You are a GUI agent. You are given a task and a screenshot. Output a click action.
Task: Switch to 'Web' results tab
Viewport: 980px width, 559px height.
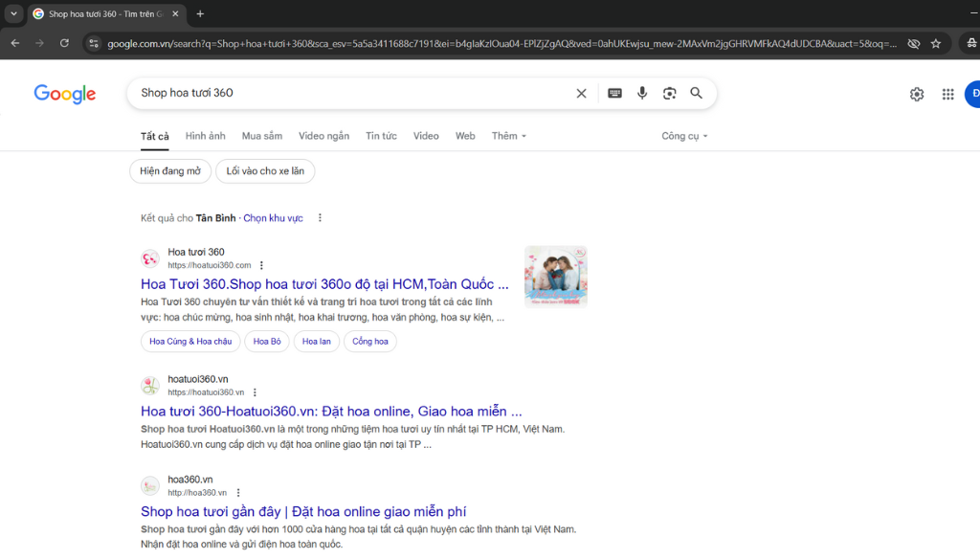click(465, 136)
